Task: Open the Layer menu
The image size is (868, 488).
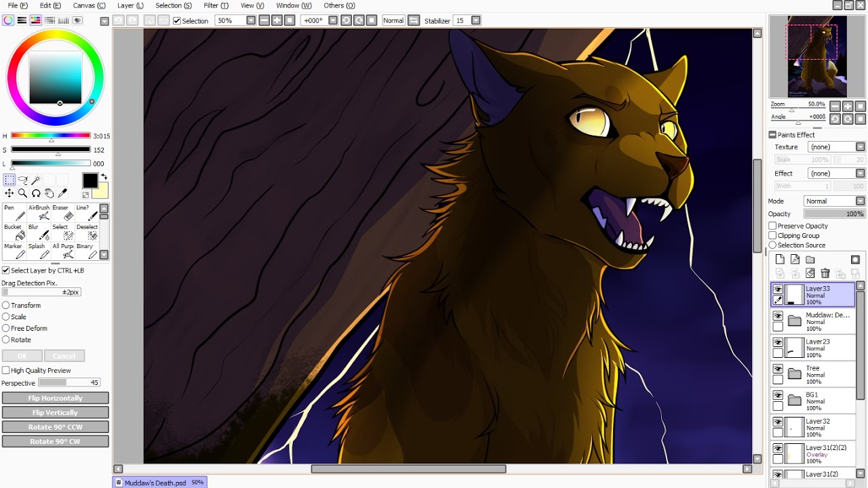Action: (130, 5)
